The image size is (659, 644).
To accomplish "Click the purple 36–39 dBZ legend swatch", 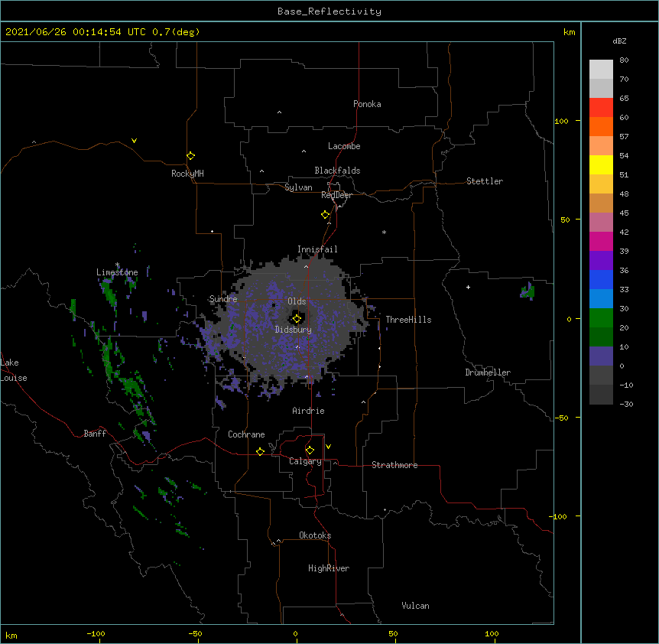I will click(601, 261).
